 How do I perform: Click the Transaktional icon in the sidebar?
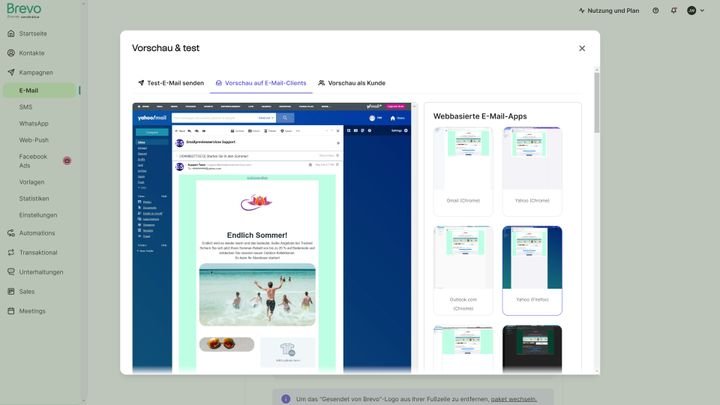click(11, 253)
